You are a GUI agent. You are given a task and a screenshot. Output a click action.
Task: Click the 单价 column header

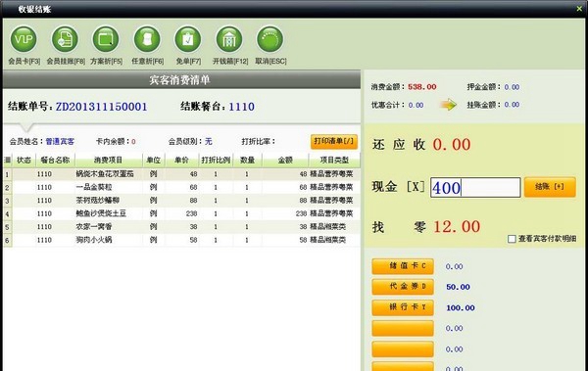[x=181, y=160]
